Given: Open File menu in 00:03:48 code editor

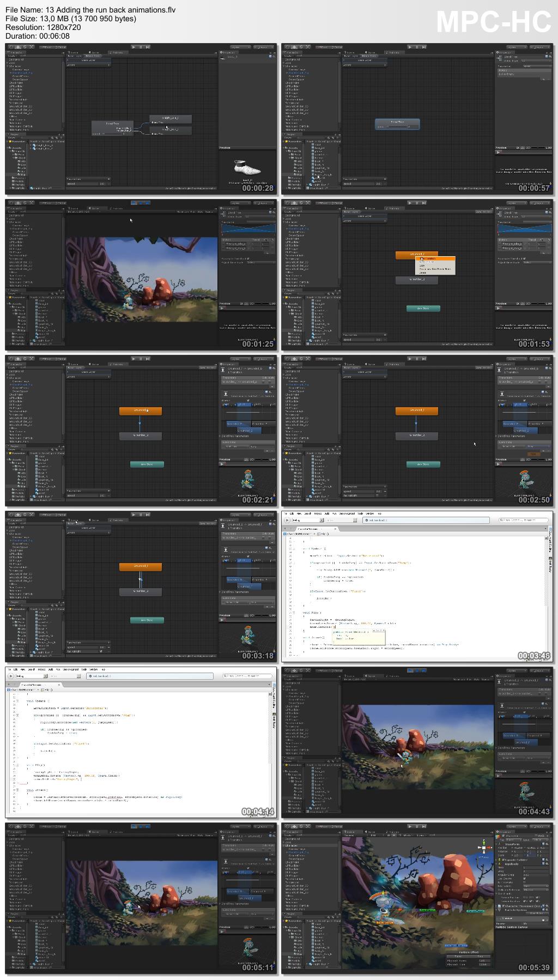Looking at the screenshot, I should pos(285,513).
